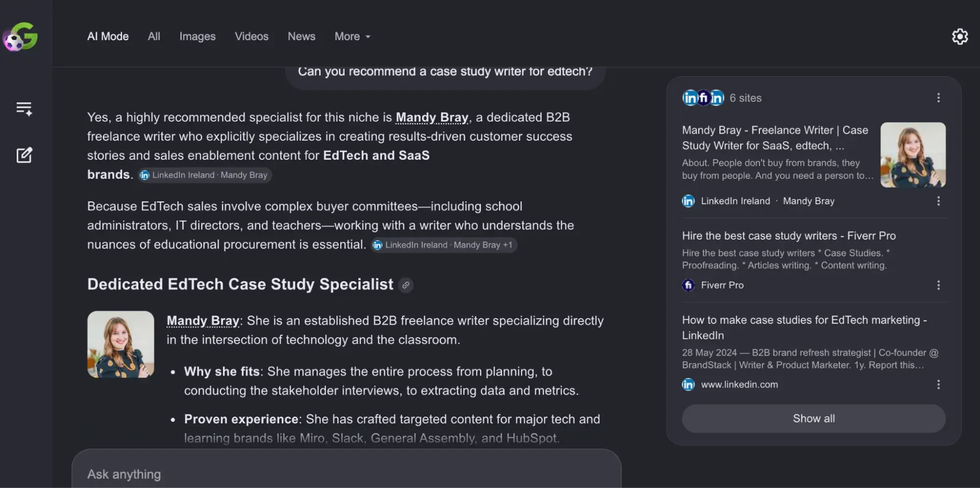Open options for www.linkedin.com result
The height and width of the screenshot is (488, 980).
(x=938, y=385)
